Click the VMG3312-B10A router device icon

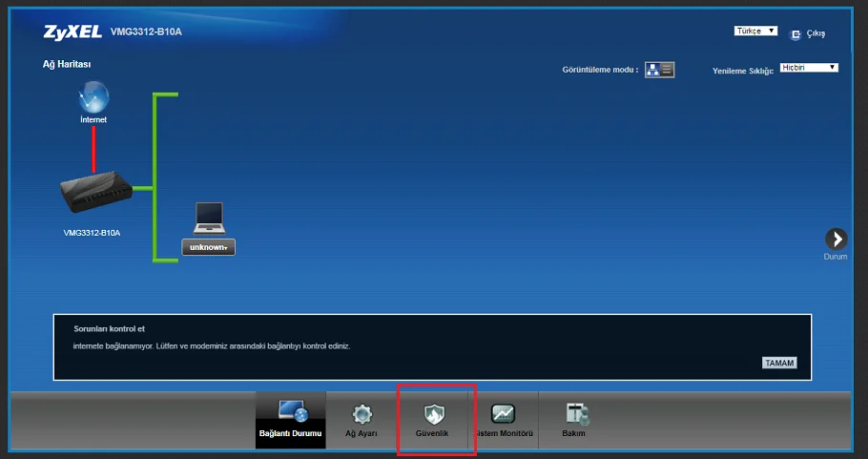click(x=92, y=194)
